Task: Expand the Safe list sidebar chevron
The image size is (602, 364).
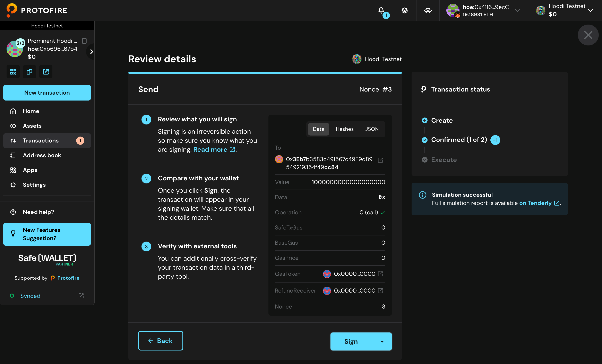Action: pyautogui.click(x=92, y=52)
